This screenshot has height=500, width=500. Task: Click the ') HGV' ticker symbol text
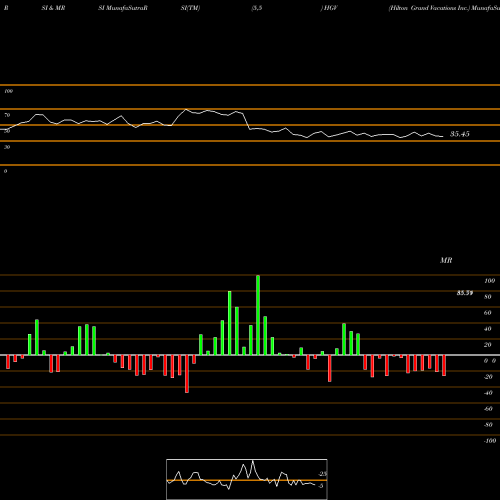(329, 8)
